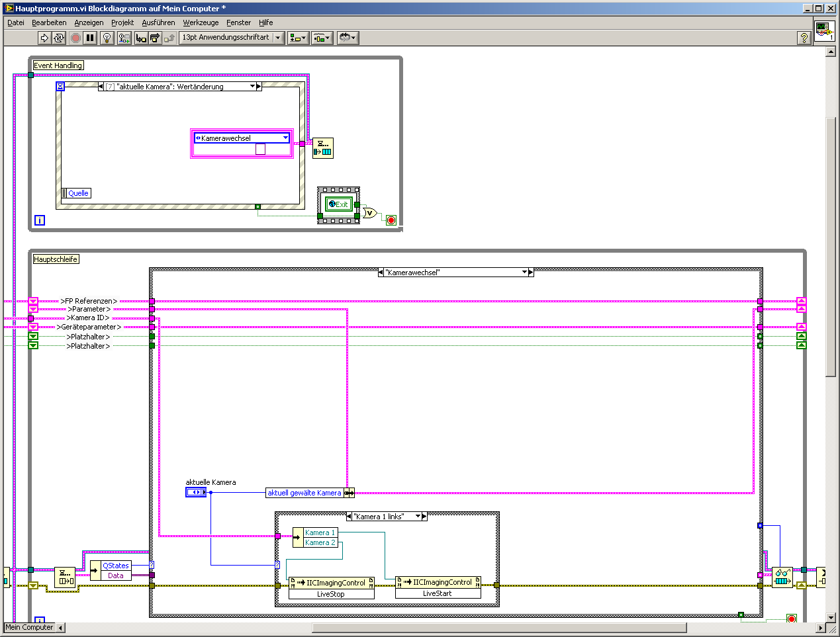
Task: Click the event timeout hourglass terminal
Action: pyautogui.click(x=60, y=86)
